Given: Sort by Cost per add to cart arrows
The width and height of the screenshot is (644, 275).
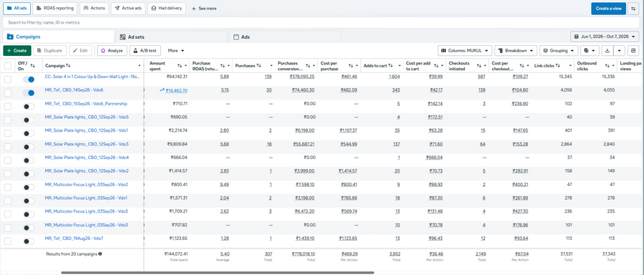Looking at the screenshot, I should pos(436,65).
